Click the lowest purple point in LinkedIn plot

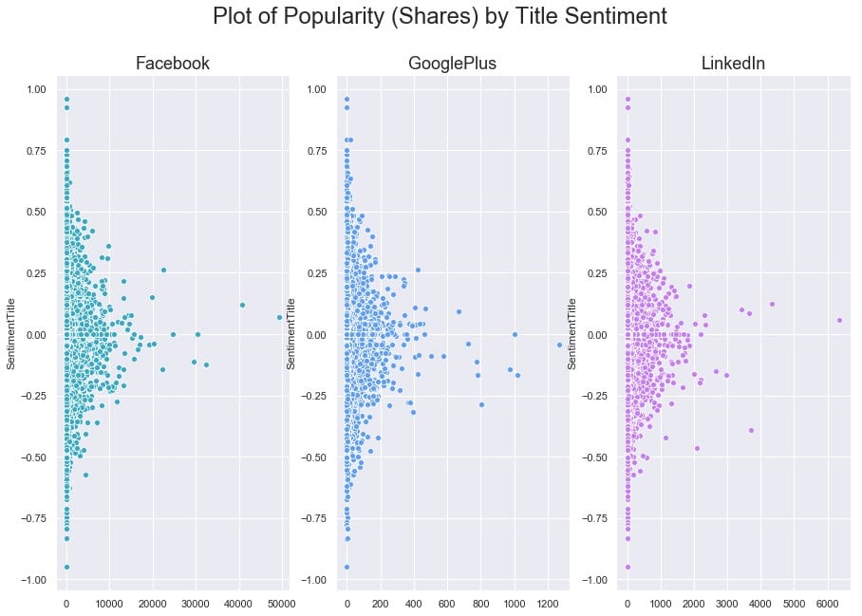[x=627, y=567]
